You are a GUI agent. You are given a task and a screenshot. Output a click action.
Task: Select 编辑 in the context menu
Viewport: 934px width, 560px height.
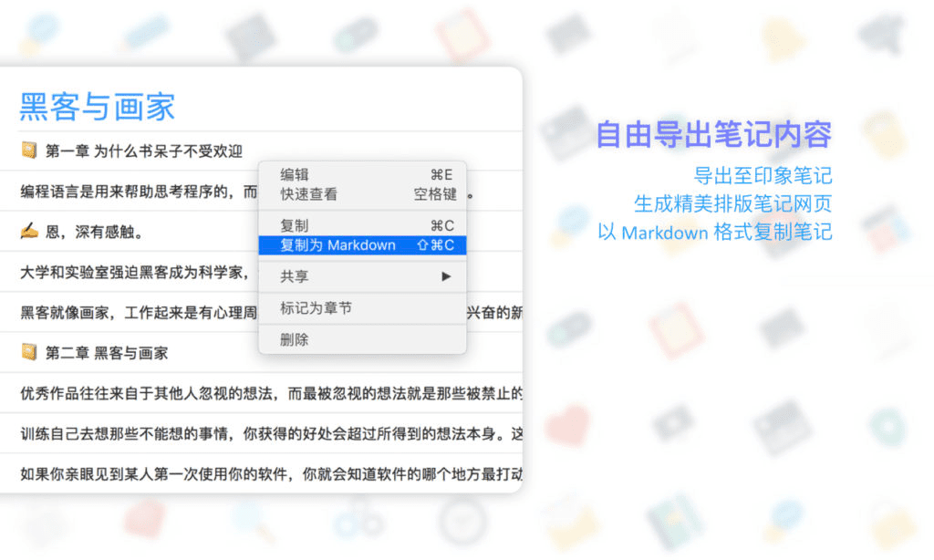[295, 175]
